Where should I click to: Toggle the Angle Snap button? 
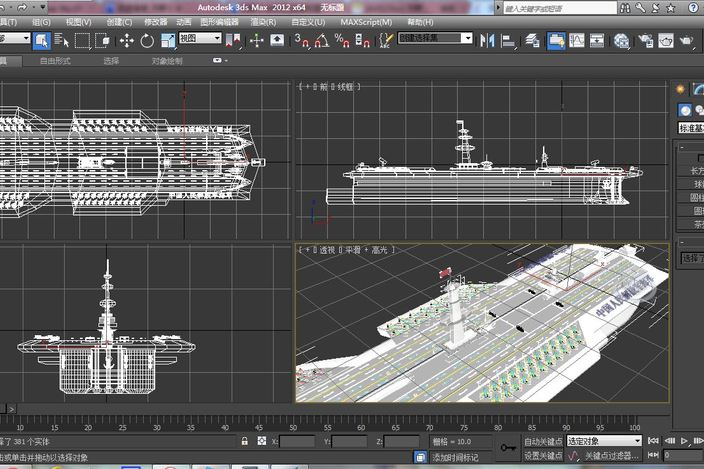tap(322, 40)
